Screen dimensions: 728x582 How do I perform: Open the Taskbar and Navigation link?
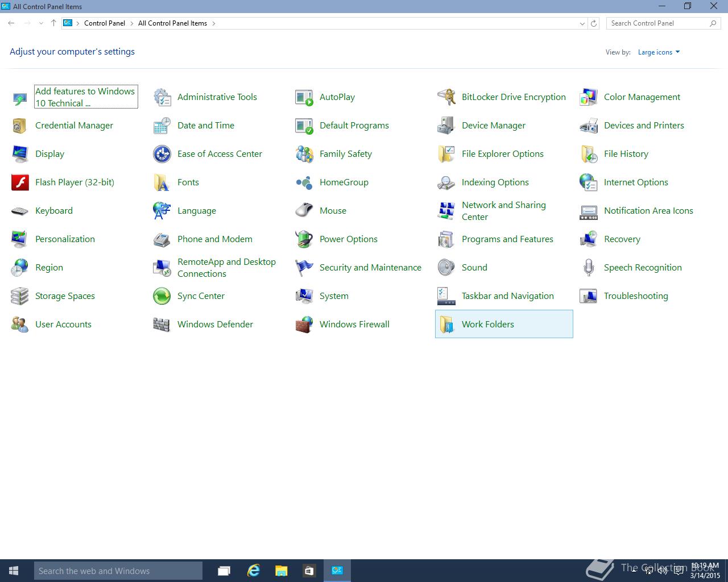[x=507, y=296]
